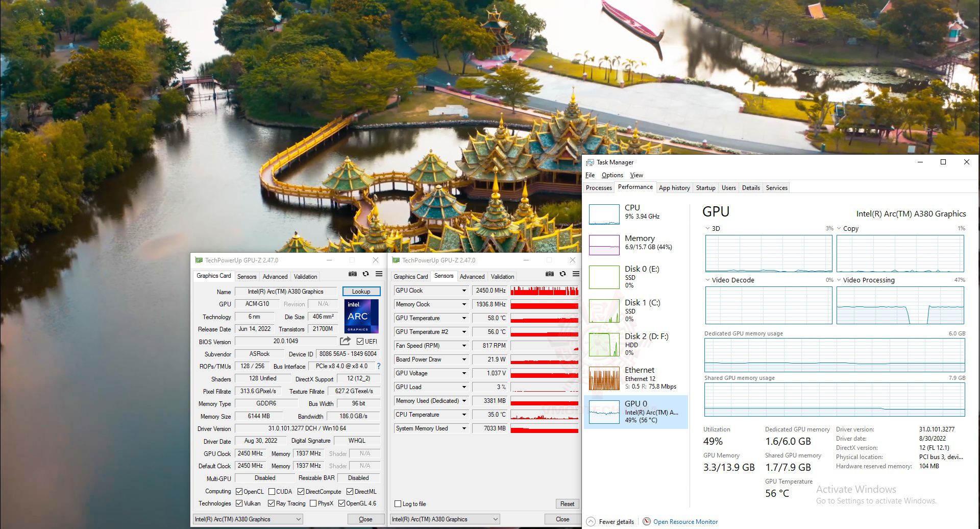Select the Memory graph thumbnail in Task Manager

[604, 245]
